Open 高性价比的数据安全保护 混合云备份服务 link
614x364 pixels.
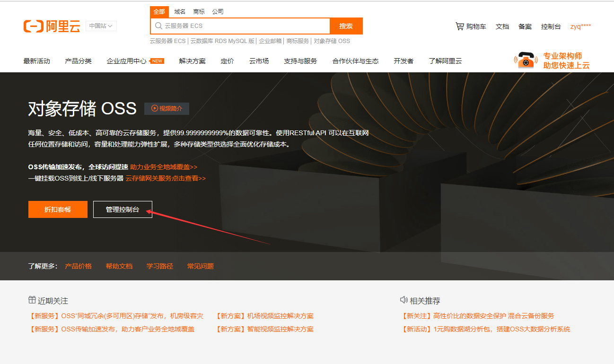coord(477,316)
